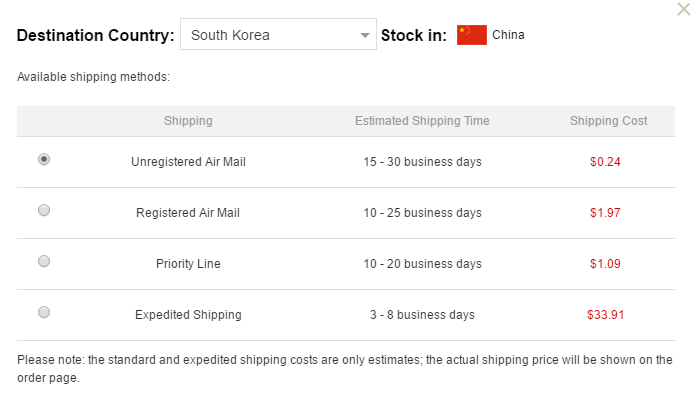692x403 pixels.
Task: Click the Estimated Shipping Time header
Action: [422, 121]
